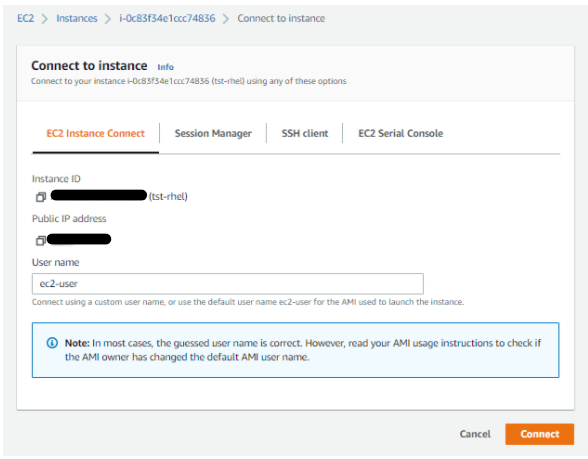
Task: Click the info circle icon in note
Action: tap(52, 343)
